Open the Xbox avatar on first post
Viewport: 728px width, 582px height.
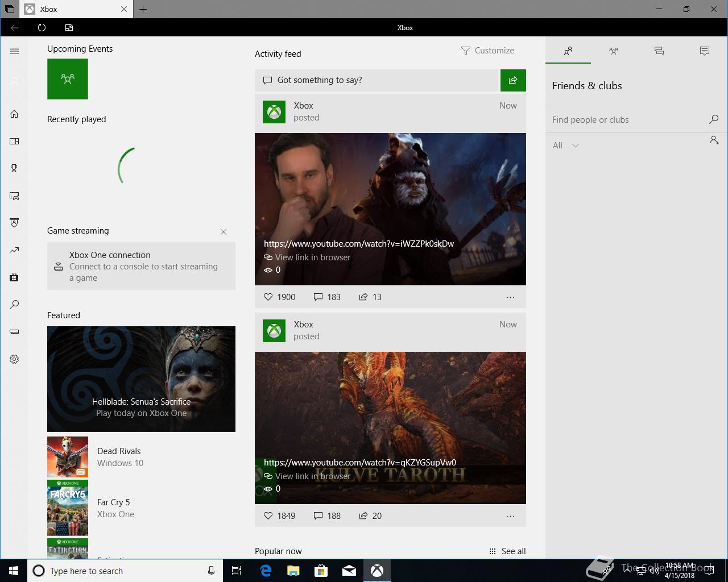point(274,111)
